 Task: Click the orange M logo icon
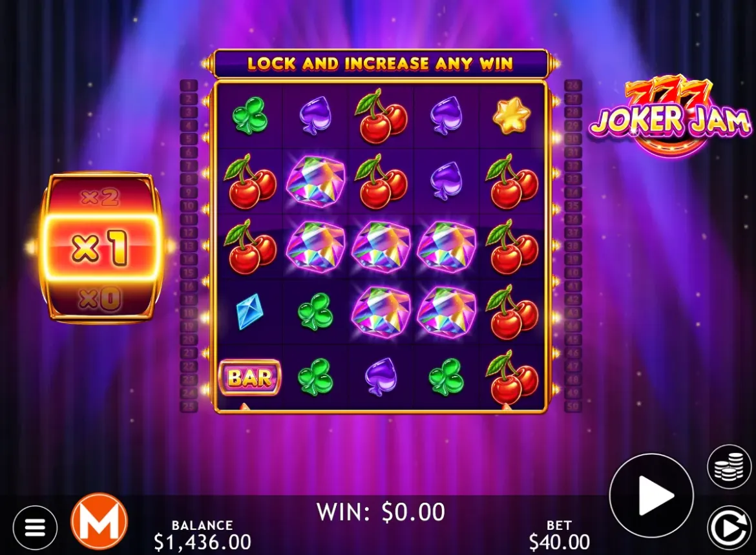[100, 521]
